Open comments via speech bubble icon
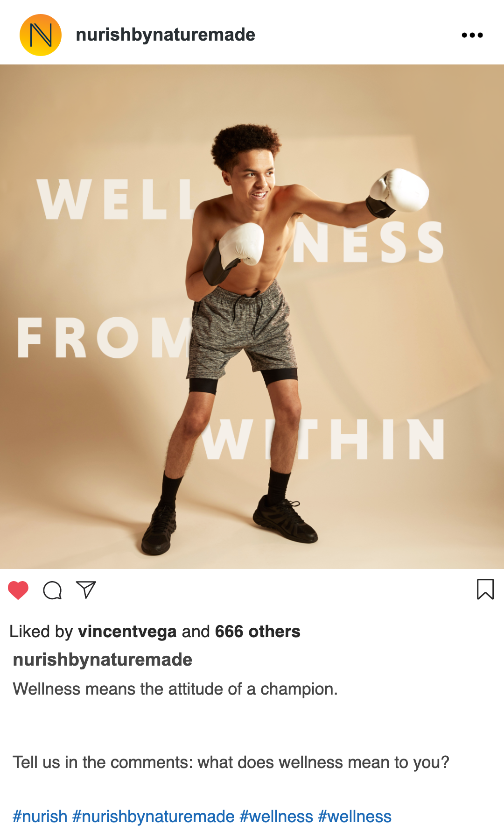The width and height of the screenshot is (504, 831). 52,590
